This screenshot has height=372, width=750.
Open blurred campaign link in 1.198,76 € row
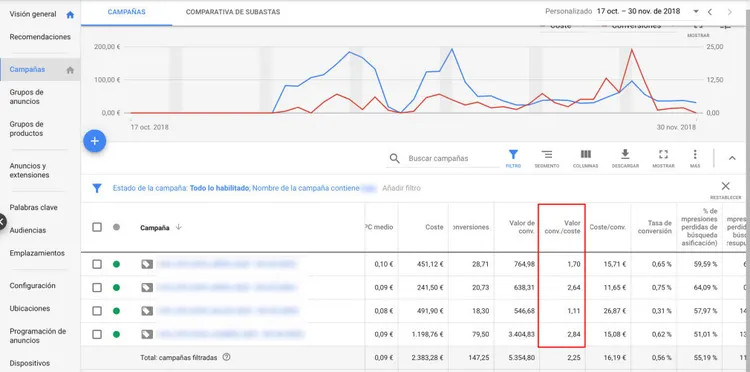click(230, 334)
